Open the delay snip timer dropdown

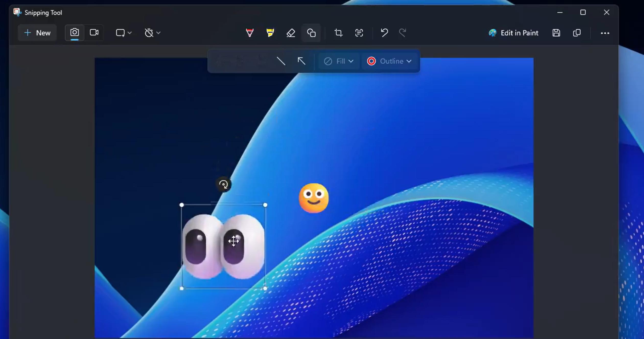tap(153, 33)
